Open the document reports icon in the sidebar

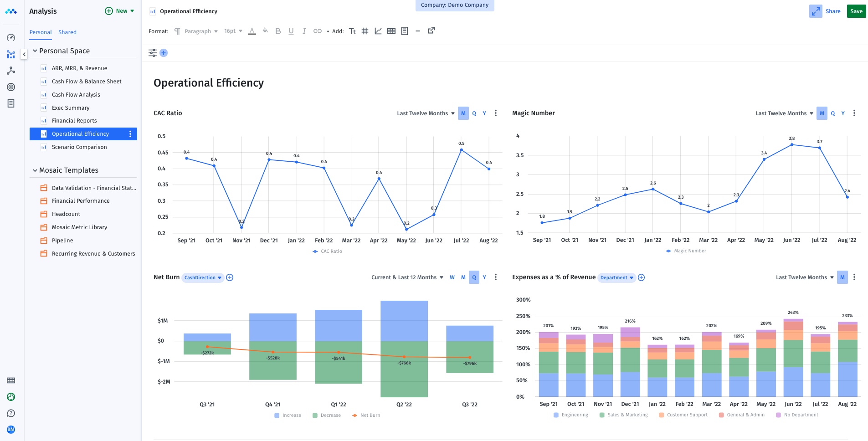point(11,103)
